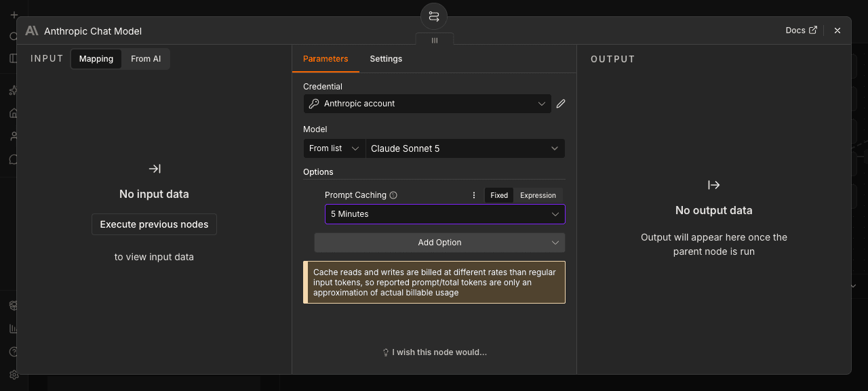Click the cache billing warning notice

[x=434, y=283]
